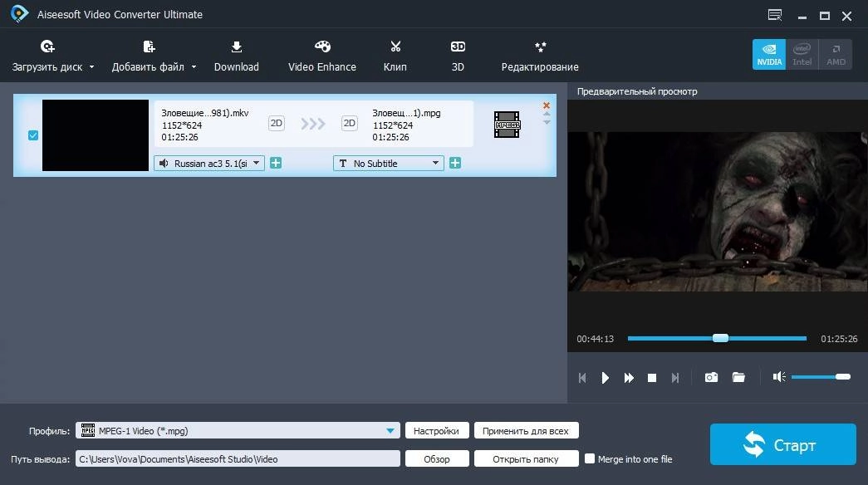Open the Клип scissors tool
The width and height of the screenshot is (868, 485).
coord(395,56)
